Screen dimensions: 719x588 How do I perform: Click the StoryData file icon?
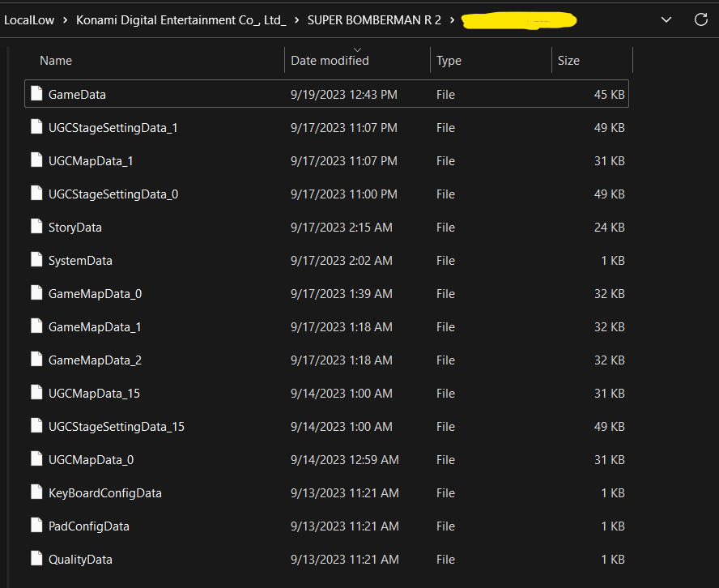(36, 227)
